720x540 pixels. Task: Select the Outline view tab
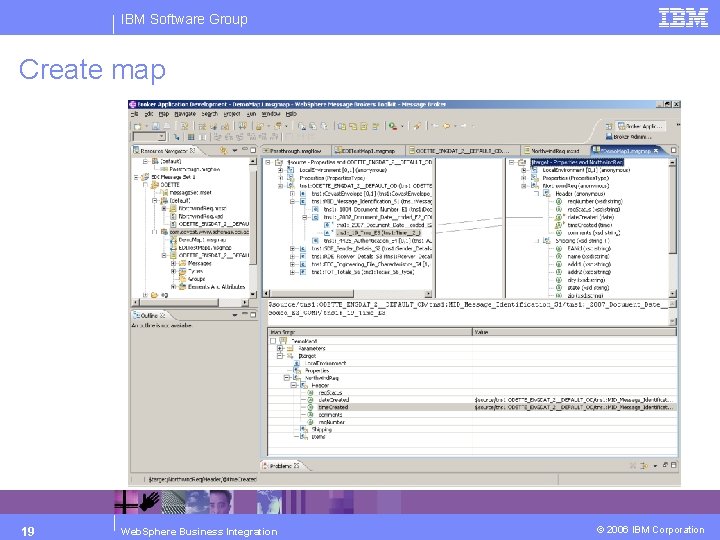(149, 315)
